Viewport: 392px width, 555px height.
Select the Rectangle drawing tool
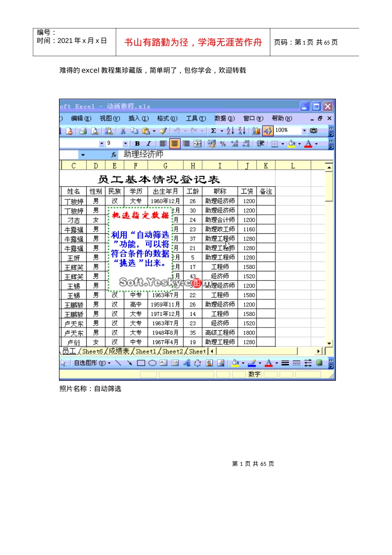click(141, 363)
